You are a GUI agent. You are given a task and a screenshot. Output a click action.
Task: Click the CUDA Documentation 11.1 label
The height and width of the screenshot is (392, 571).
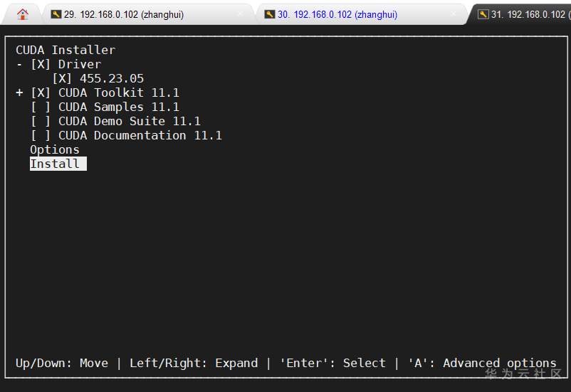[140, 135]
